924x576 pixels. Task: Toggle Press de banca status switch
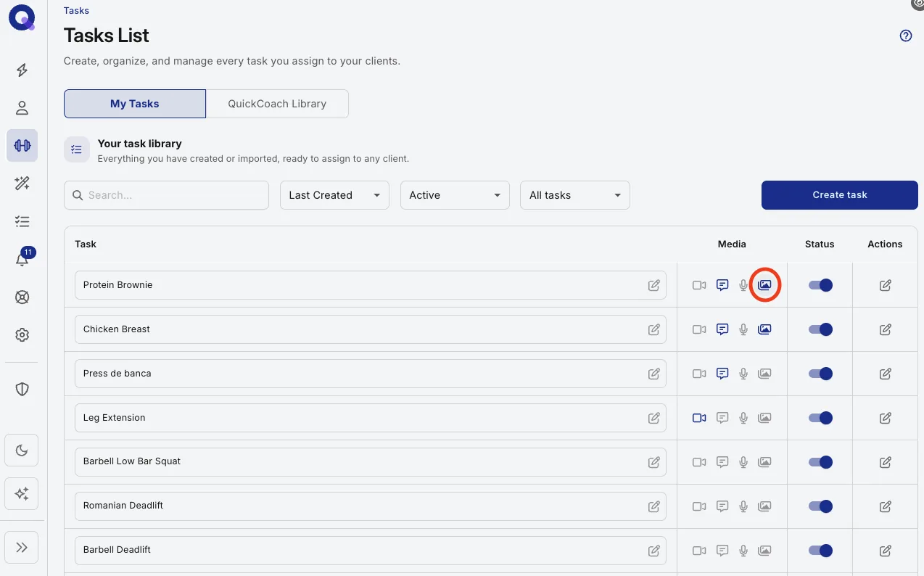[820, 374]
